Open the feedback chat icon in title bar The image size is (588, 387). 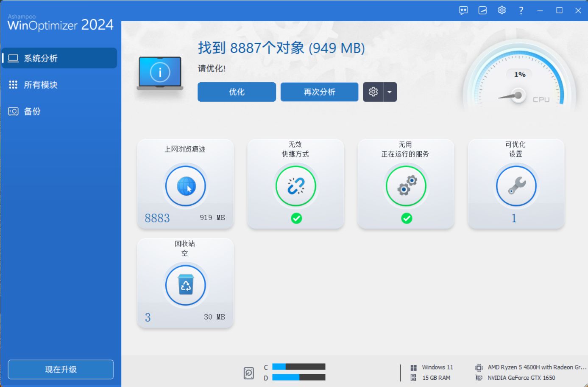463,11
